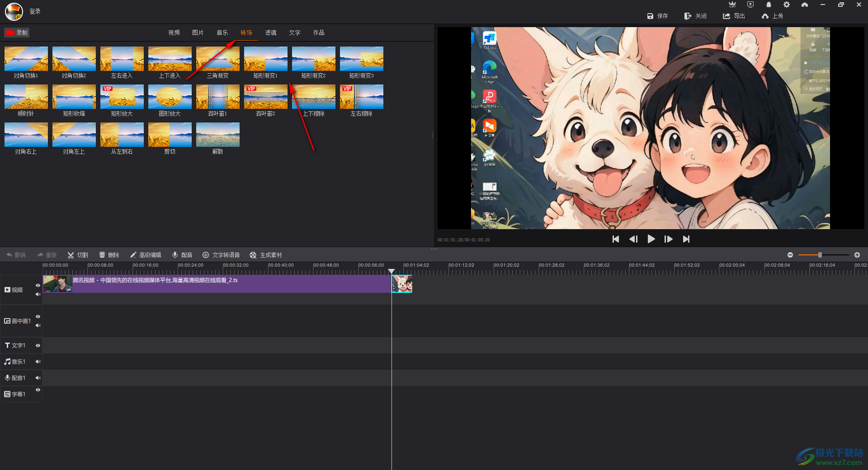Mute the 音乐1 track speaker
868x470 pixels.
38,362
